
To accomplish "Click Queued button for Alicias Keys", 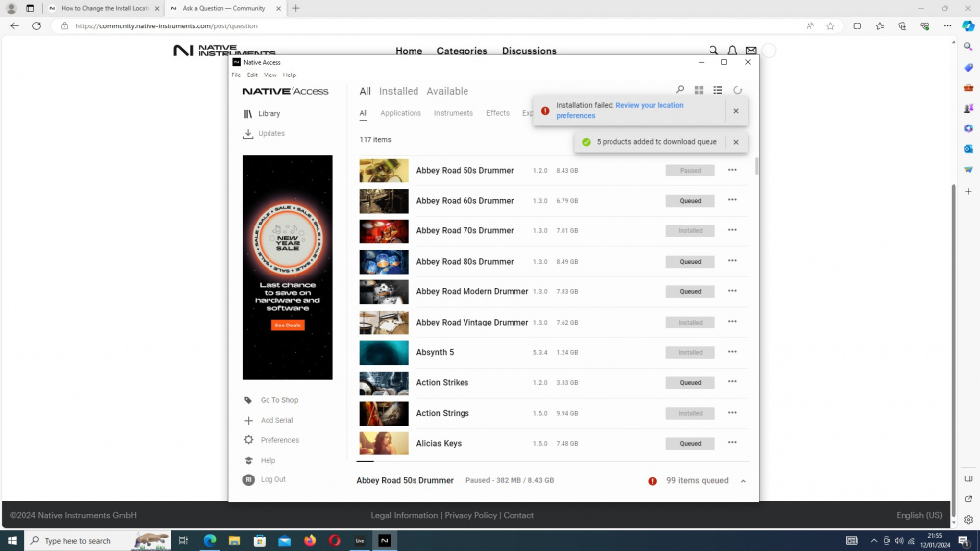I will tap(690, 443).
